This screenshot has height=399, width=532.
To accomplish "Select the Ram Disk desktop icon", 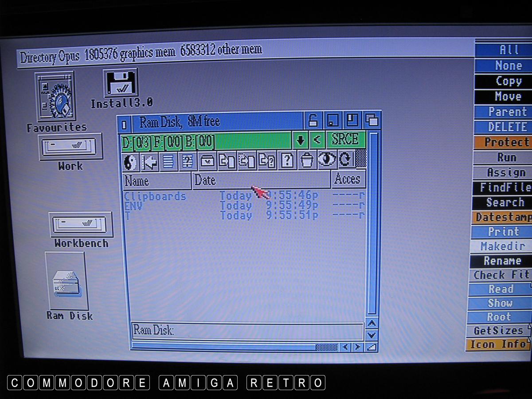I will [66, 282].
